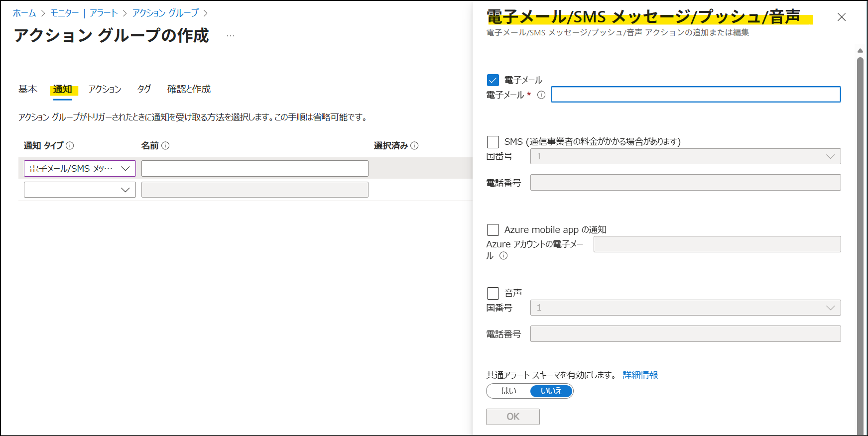Viewport: 868px width, 436px height.
Task: Enable the SMS checkbox
Action: [493, 142]
